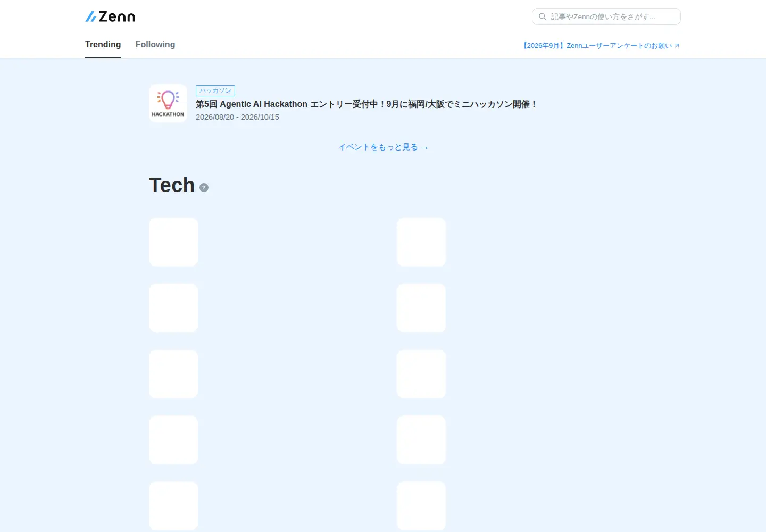Click イベントをもっと見る link
The image size is (766, 532).
(384, 147)
